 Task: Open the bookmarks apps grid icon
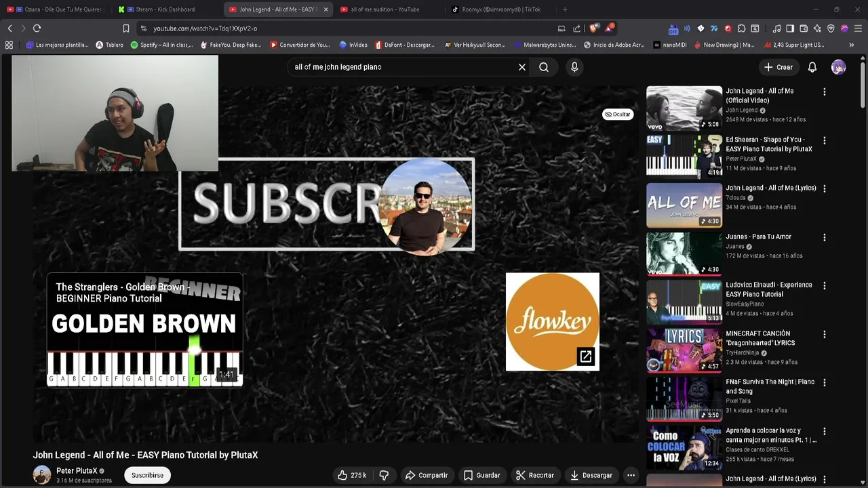pyautogui.click(x=9, y=45)
